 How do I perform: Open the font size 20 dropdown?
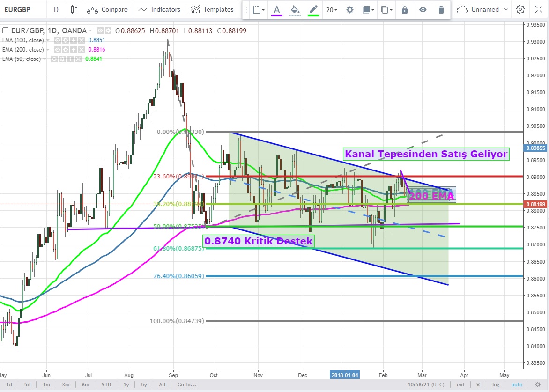coord(332,10)
